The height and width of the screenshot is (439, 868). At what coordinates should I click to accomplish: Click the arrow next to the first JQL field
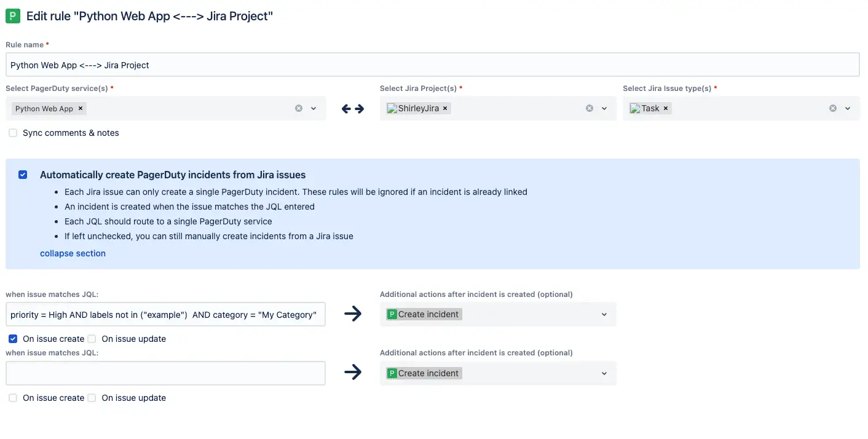click(353, 314)
